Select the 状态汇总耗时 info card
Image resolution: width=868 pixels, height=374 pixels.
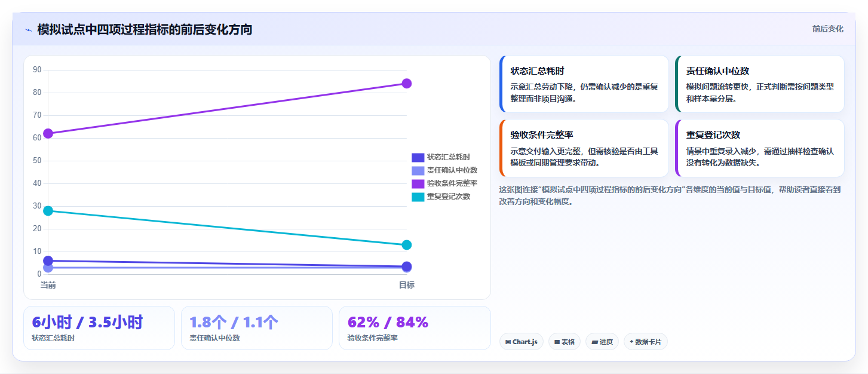(584, 84)
